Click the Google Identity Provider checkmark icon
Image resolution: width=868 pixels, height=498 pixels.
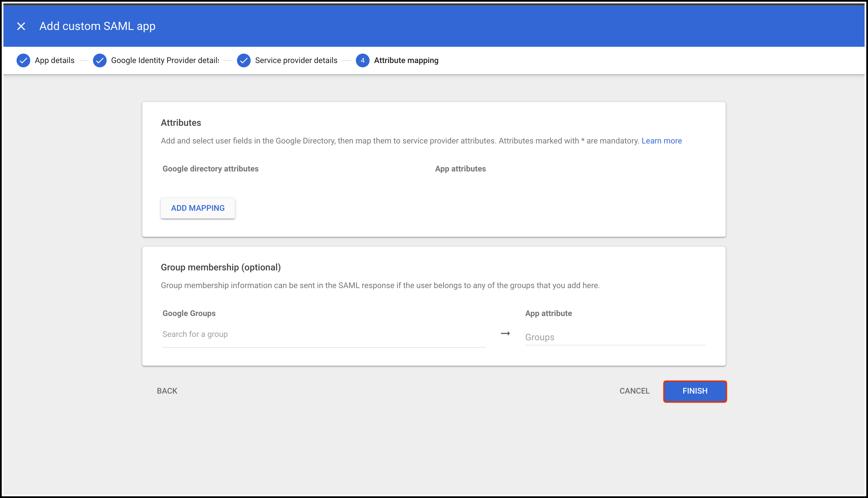tap(100, 60)
